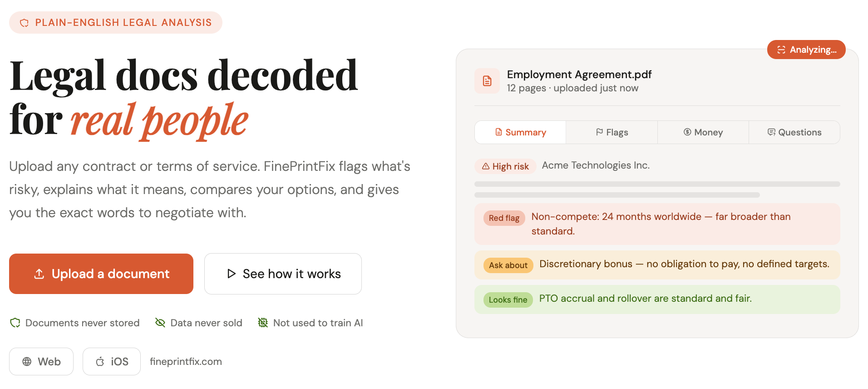The width and height of the screenshot is (868, 389).
Task: Select the Money tab
Action: (x=703, y=132)
